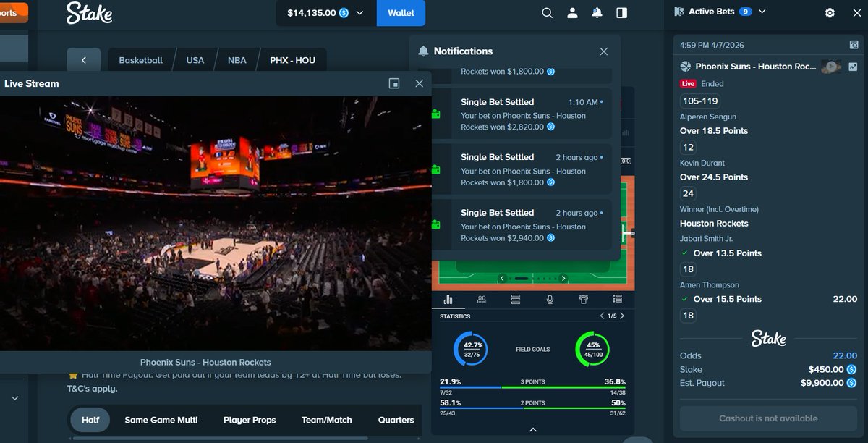
Task: Select the play-by-play list tab icon
Action: (617, 299)
